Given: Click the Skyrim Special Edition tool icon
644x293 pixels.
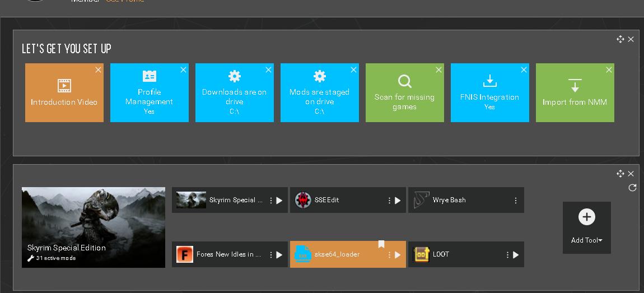Looking at the screenshot, I should (191, 200).
